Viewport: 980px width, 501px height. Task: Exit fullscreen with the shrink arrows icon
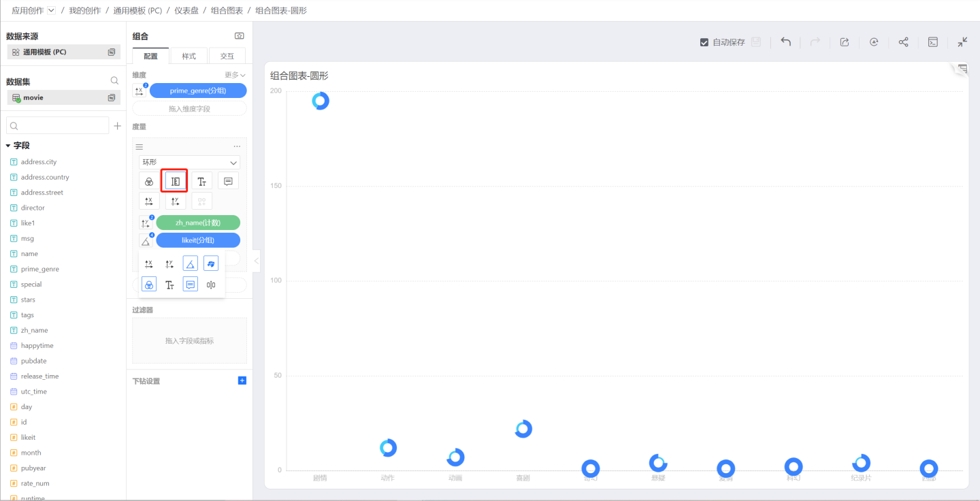pos(962,42)
